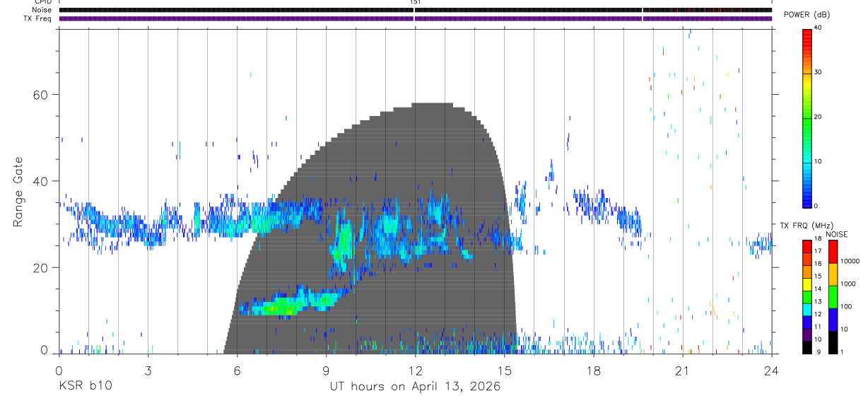Click the noise color bar
The height and width of the screenshot is (401, 868).
833,296
